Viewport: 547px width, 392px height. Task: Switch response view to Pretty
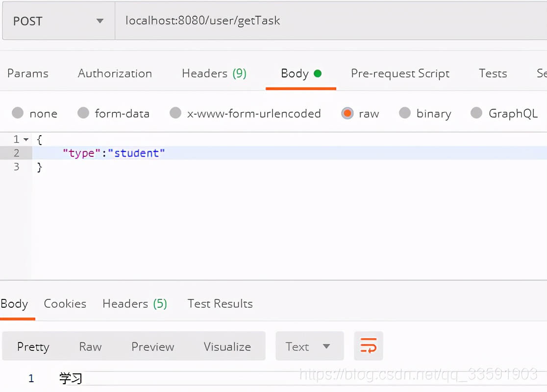point(33,346)
